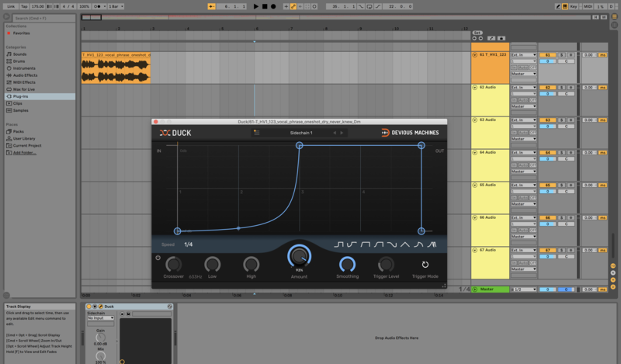The width and height of the screenshot is (621, 364).
Task: Toggle computer MIDI keyboard icon
Action: [565, 6]
